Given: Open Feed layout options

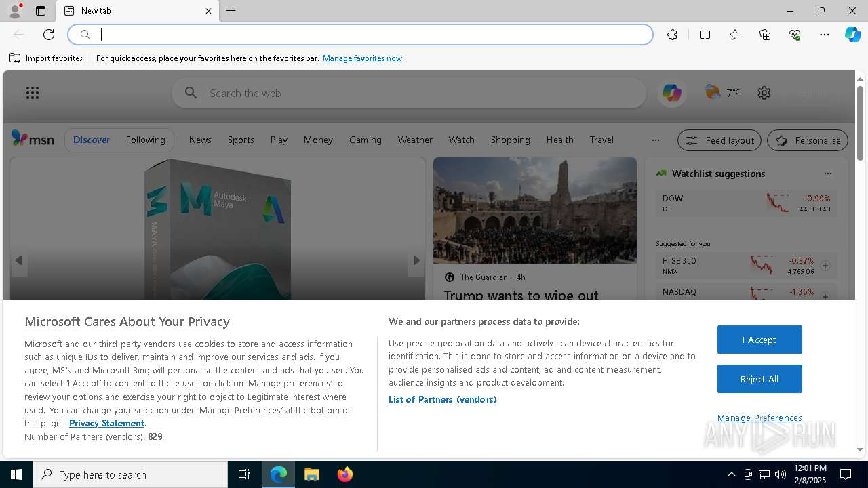Looking at the screenshot, I should tap(719, 140).
